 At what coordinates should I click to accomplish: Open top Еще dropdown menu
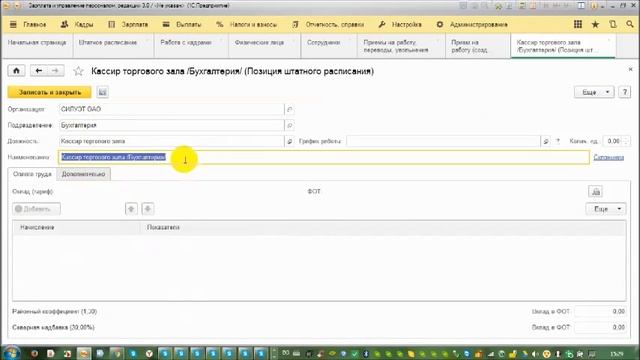[x=594, y=92]
